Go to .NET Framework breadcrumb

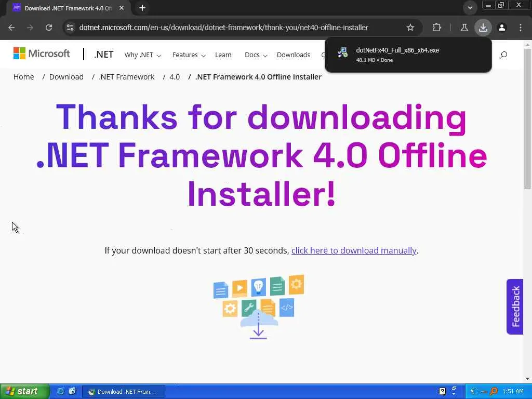(x=127, y=77)
